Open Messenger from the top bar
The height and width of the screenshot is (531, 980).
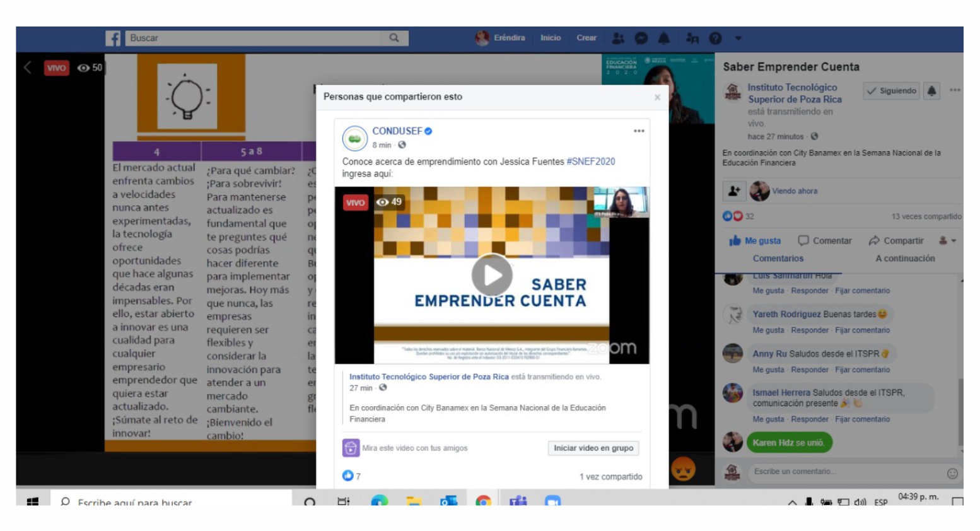(x=641, y=38)
